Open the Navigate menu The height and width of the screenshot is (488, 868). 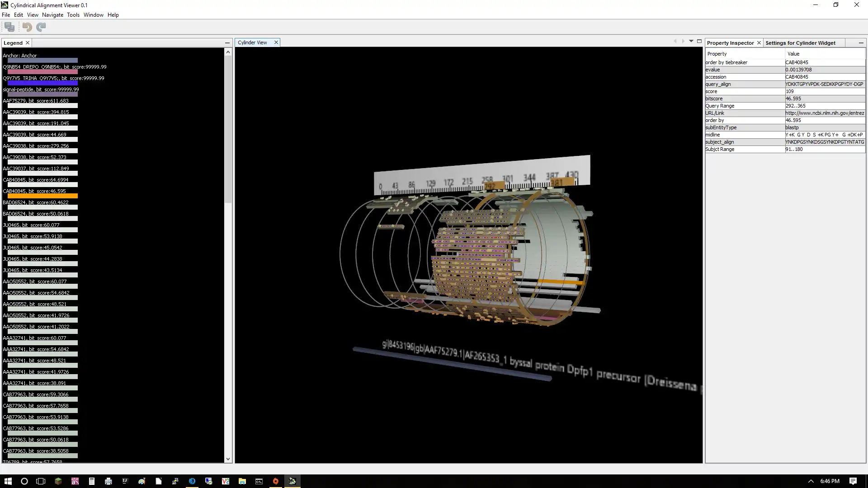click(x=52, y=15)
